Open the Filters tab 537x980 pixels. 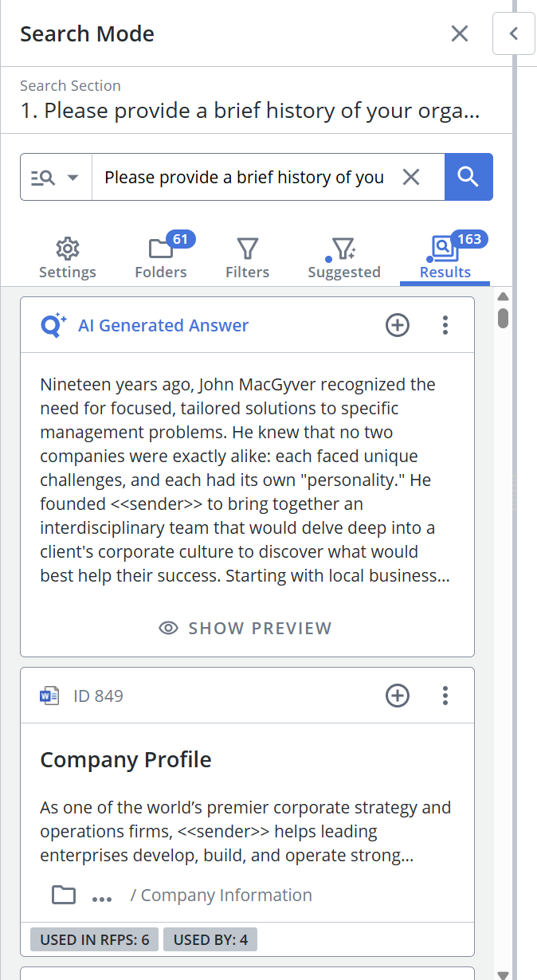[247, 258]
